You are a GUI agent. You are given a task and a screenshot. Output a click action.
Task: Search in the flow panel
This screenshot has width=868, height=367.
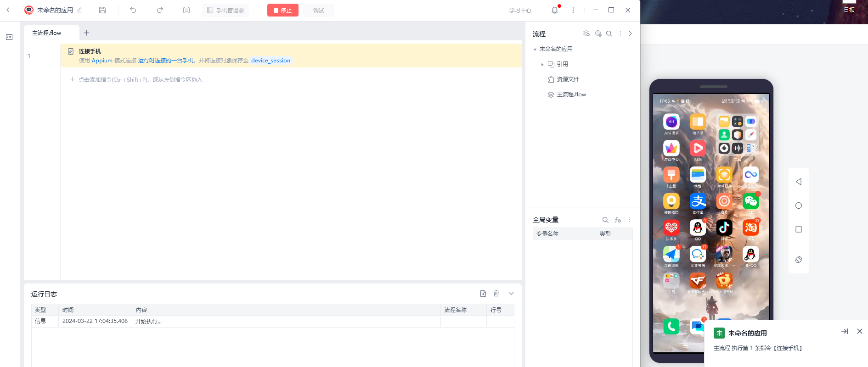coord(609,33)
